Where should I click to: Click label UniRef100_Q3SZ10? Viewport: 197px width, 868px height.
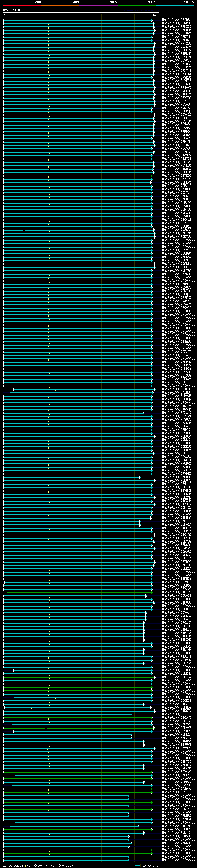click(x=177, y=792)
